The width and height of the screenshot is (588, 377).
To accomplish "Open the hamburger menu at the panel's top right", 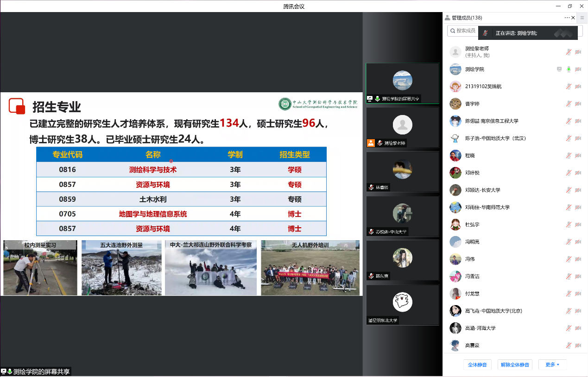I will point(582,18).
